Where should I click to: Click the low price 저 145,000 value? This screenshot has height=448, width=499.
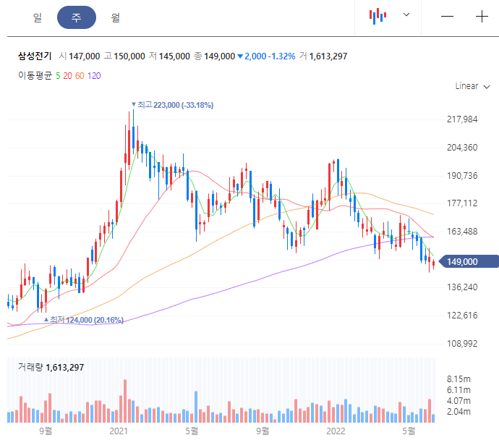170,56
